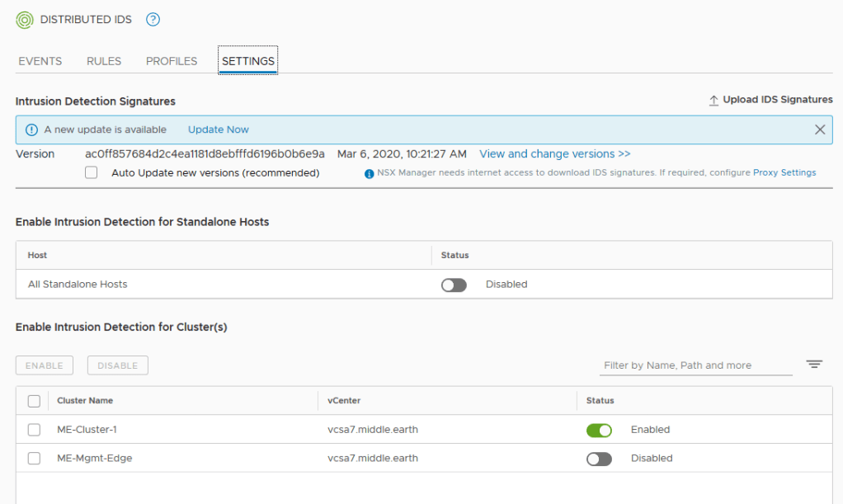Go to the Profiles tab
The width and height of the screenshot is (843, 504).
coord(172,61)
